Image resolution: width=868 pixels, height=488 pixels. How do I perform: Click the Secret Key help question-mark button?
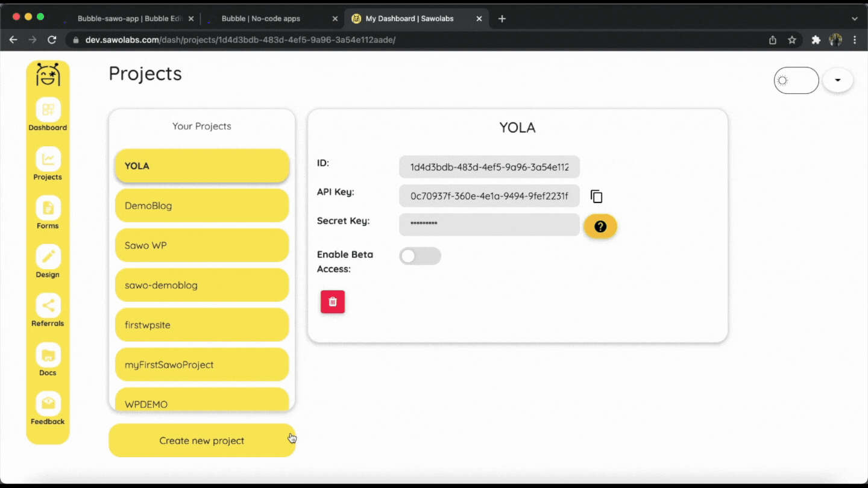click(x=600, y=226)
